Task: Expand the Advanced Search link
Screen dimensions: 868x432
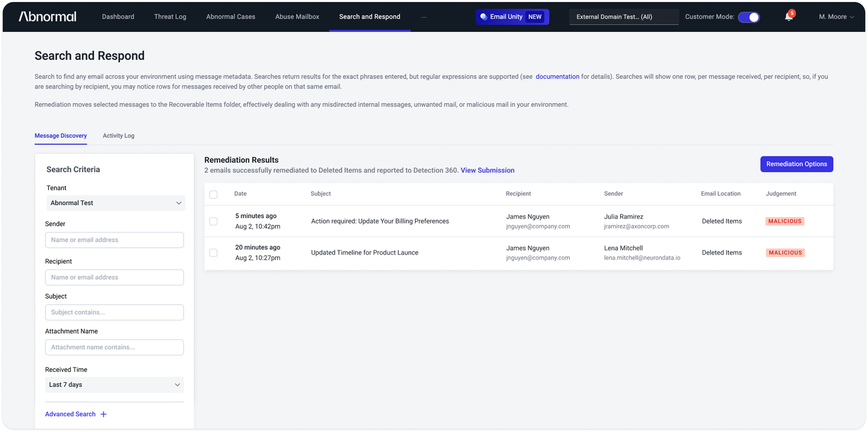Action: click(x=70, y=414)
